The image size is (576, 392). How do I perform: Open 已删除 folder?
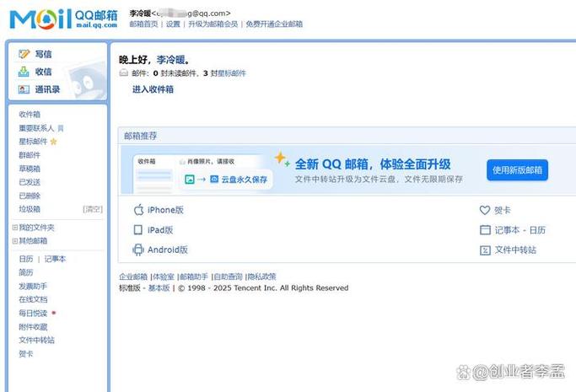(x=30, y=196)
